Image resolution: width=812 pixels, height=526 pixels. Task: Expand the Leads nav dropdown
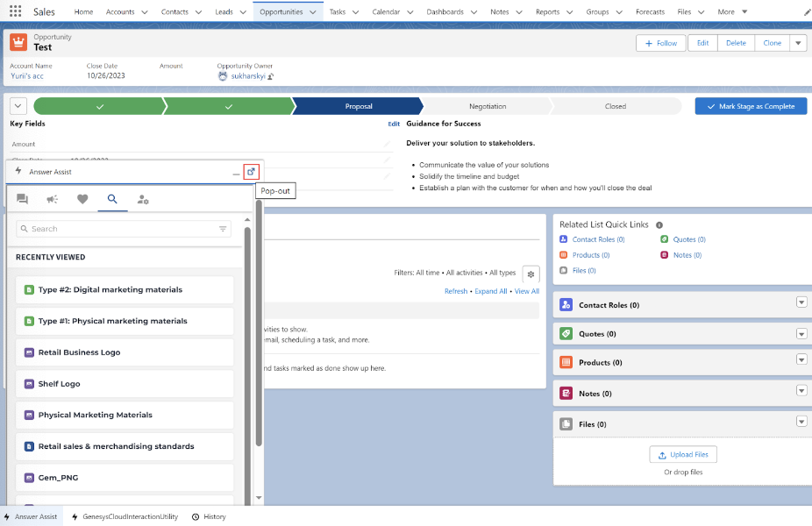pyautogui.click(x=243, y=12)
